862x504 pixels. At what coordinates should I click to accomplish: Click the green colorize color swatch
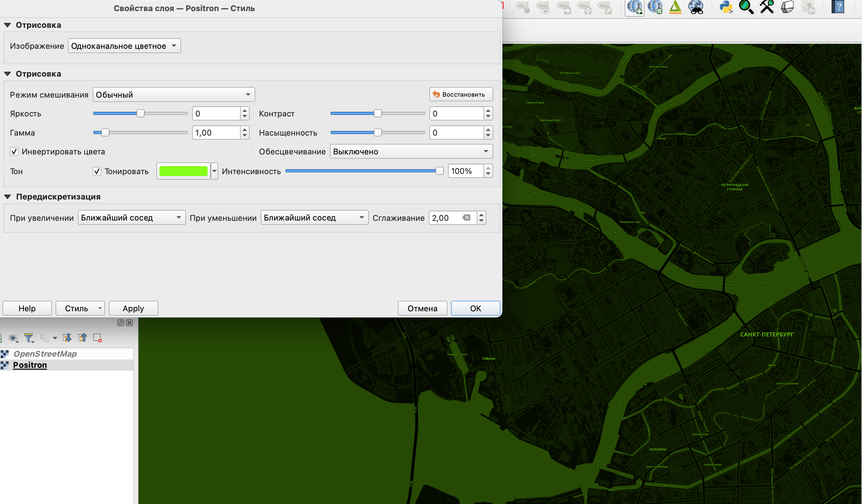pos(183,171)
